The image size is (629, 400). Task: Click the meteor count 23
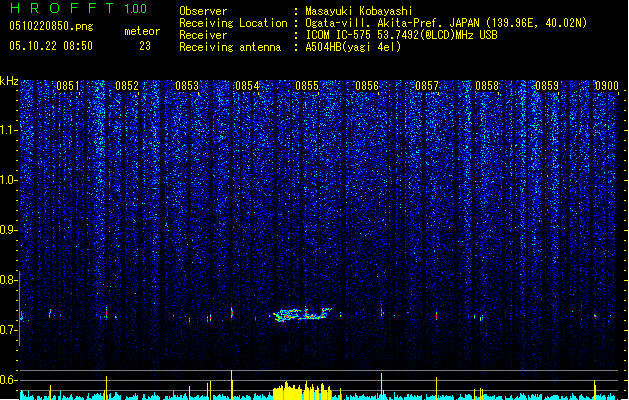(145, 46)
